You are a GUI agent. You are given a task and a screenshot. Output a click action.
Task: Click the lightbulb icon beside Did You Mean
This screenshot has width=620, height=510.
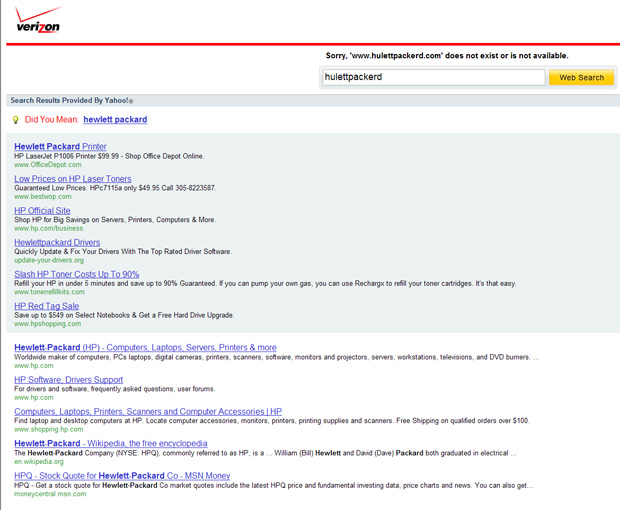tap(15, 120)
